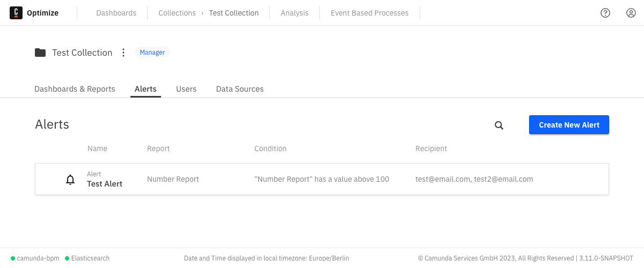Switch to the Users tab
644x268 pixels.
(x=186, y=89)
